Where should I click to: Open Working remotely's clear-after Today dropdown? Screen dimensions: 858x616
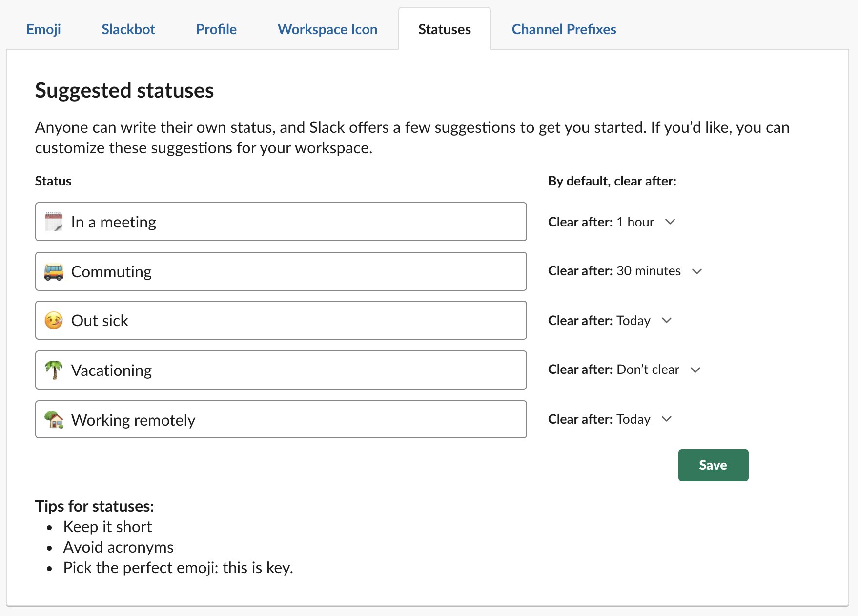(610, 419)
